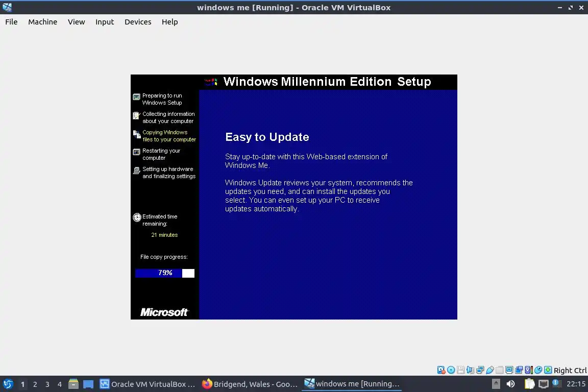Viewport: 588px width, 392px height.
Task: Switch to Oracle VM VirtualBox Manager task
Action: pos(148,384)
